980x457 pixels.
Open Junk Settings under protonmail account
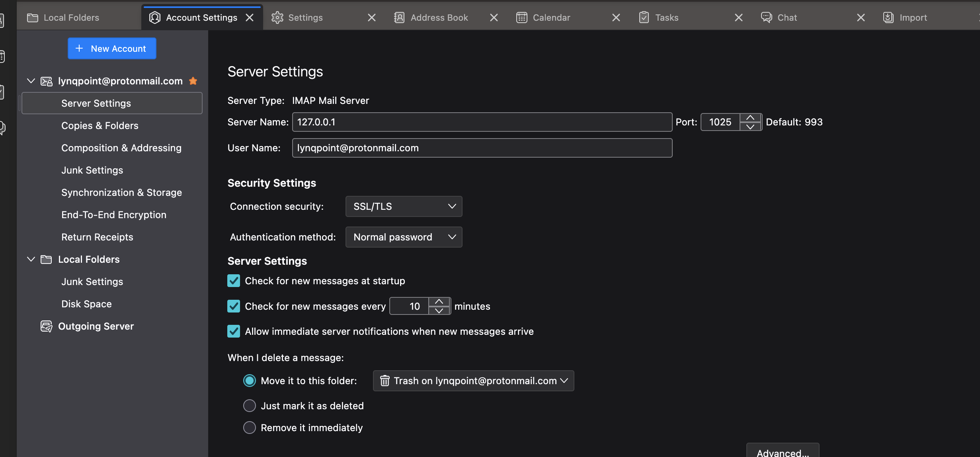point(111,170)
